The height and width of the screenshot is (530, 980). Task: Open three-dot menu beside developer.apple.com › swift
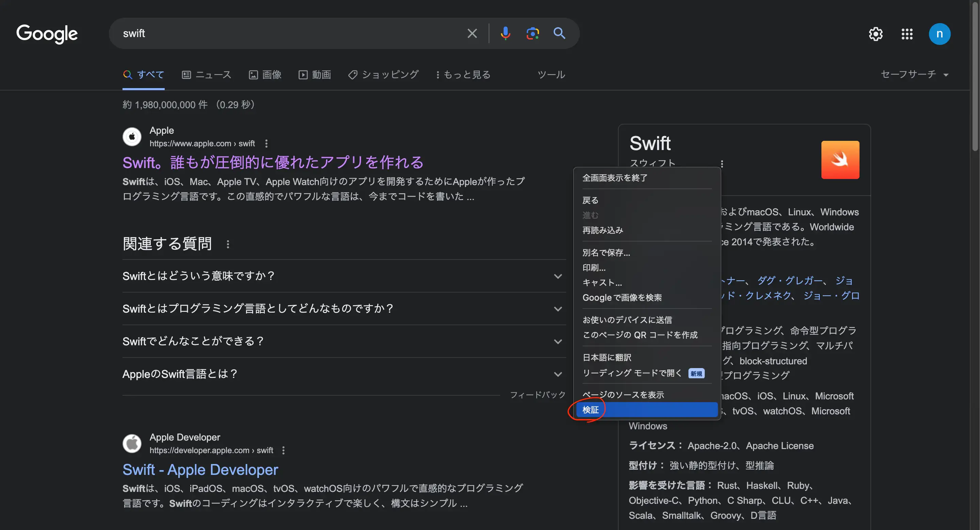click(283, 450)
